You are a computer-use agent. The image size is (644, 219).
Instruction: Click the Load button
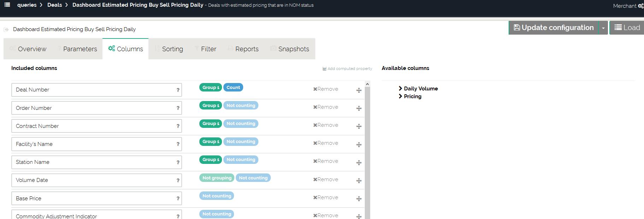click(627, 28)
